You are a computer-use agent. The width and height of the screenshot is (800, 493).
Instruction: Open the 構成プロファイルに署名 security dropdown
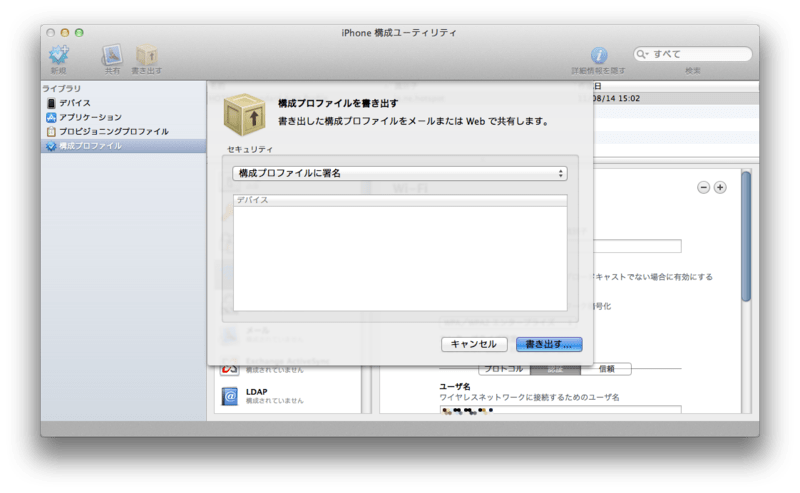(400, 173)
